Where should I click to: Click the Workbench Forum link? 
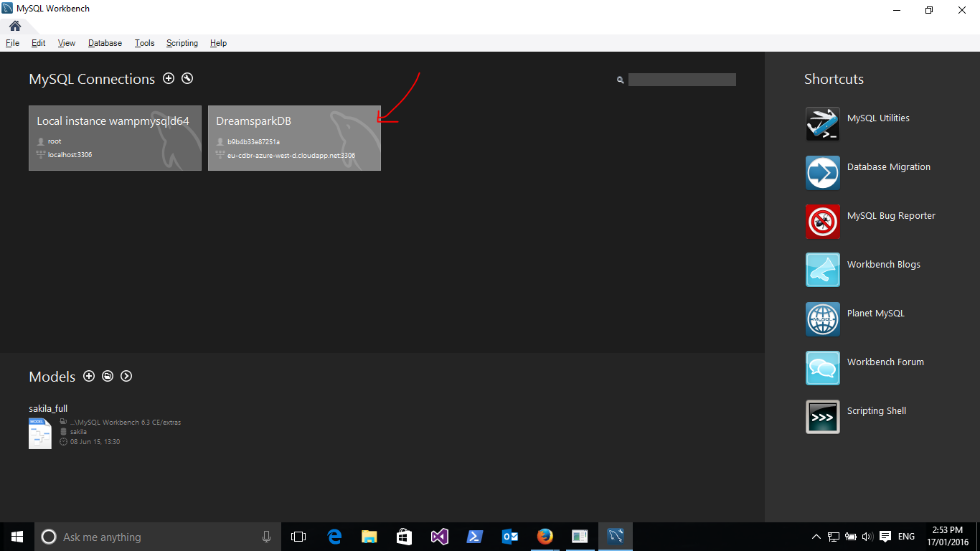(x=885, y=362)
